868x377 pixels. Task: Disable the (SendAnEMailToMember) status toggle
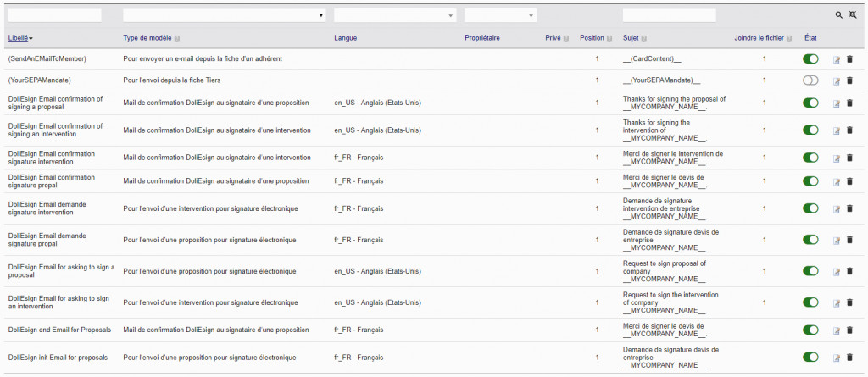(x=811, y=58)
